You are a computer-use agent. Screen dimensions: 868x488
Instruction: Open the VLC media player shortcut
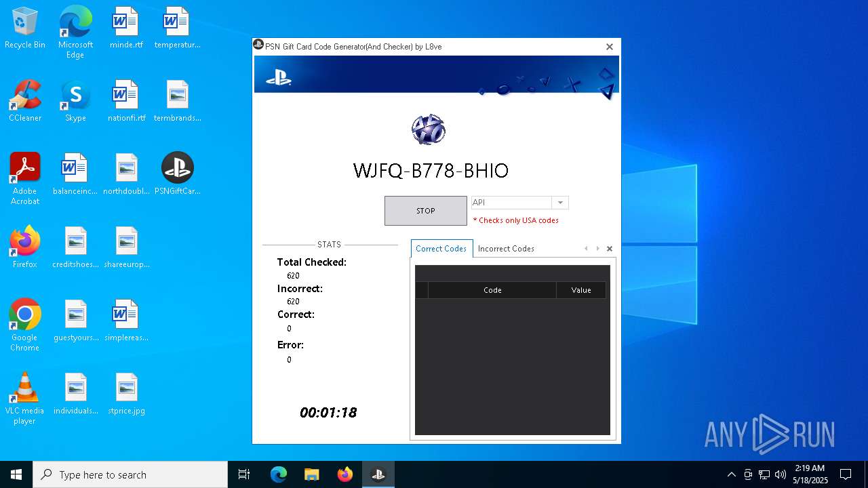coord(25,398)
